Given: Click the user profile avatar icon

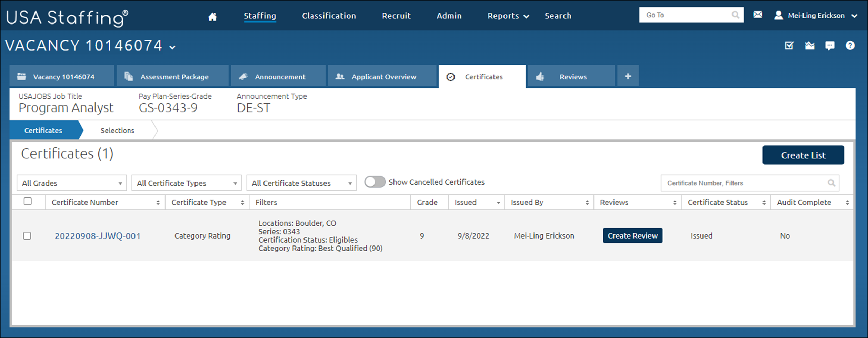Looking at the screenshot, I should point(778,15).
